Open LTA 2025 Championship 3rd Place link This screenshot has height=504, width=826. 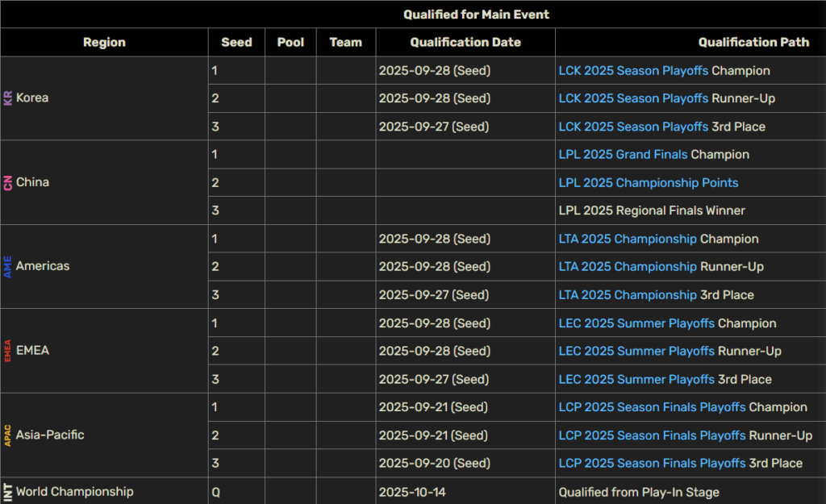[x=628, y=295]
